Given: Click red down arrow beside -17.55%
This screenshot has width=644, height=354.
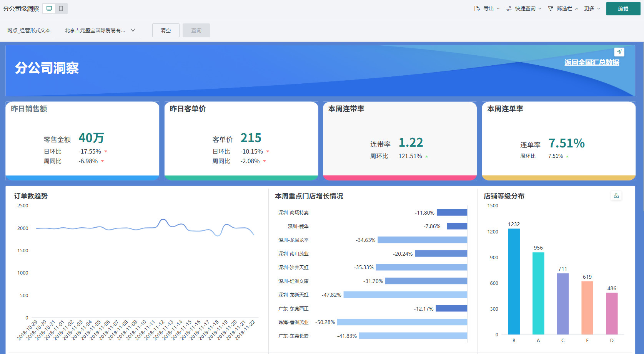Looking at the screenshot, I should (x=106, y=152).
